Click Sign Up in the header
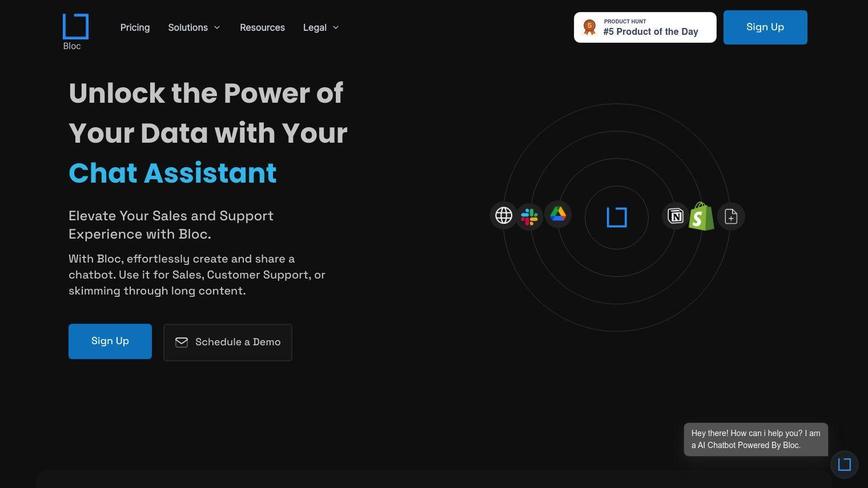 click(765, 27)
